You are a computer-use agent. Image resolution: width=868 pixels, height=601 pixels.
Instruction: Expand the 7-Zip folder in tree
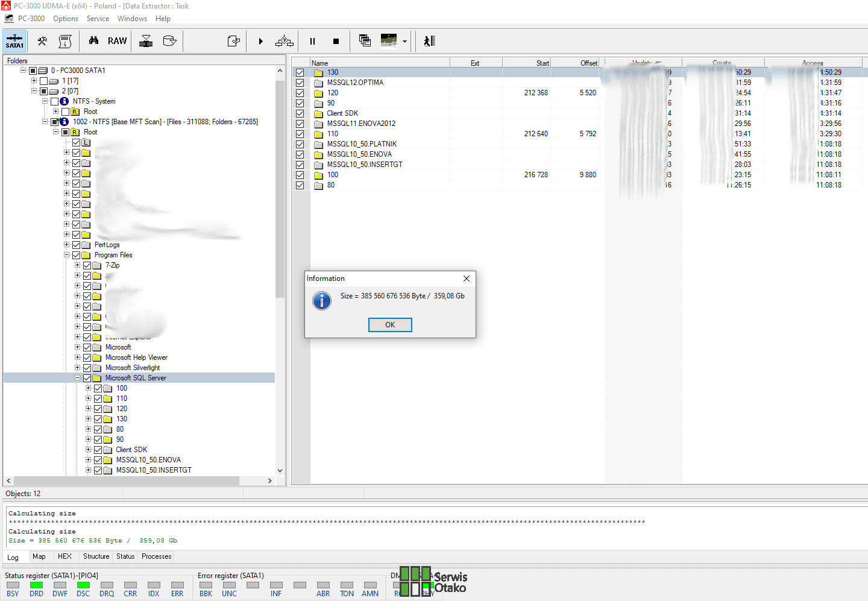pos(78,265)
